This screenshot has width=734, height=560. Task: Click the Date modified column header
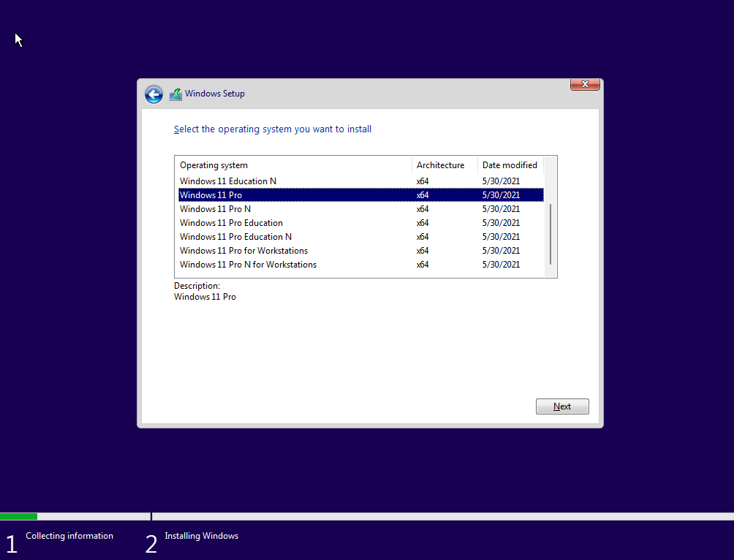tap(510, 165)
